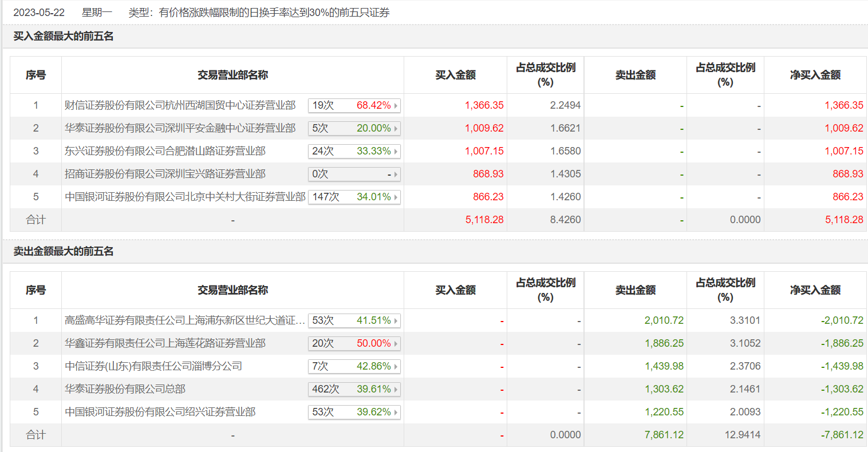
Task: Expand the 20次 50.00% history box
Action: (354, 343)
